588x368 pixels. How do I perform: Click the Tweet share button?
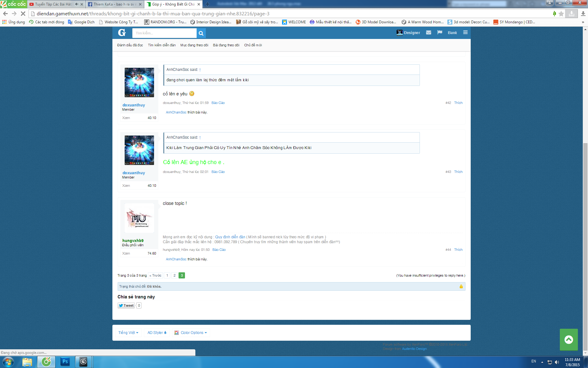[x=126, y=305]
